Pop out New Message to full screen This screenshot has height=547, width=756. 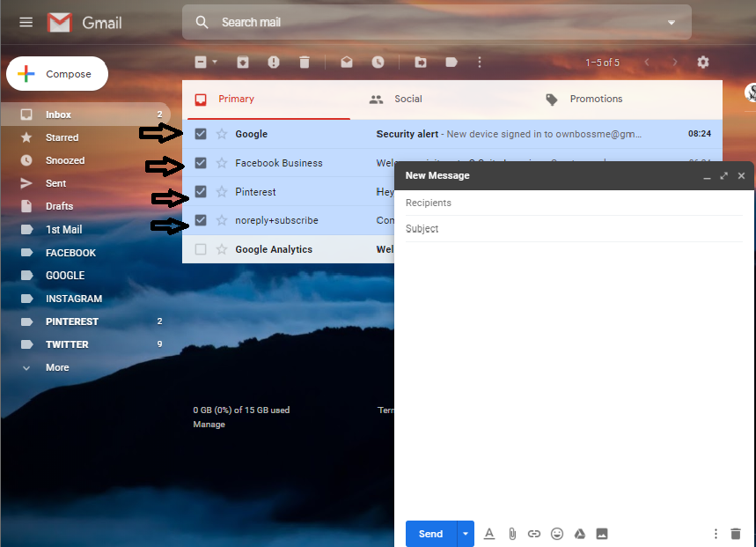click(x=723, y=176)
